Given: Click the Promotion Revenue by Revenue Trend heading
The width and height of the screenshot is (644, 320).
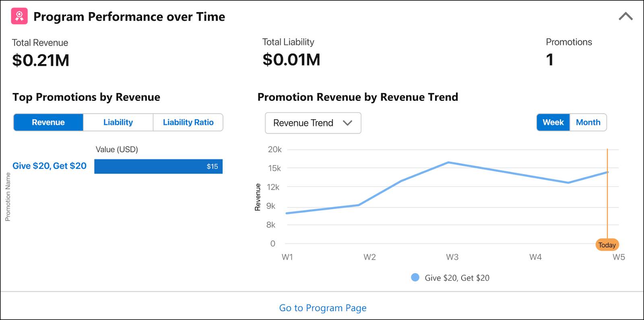Looking at the screenshot, I should click(x=358, y=97).
